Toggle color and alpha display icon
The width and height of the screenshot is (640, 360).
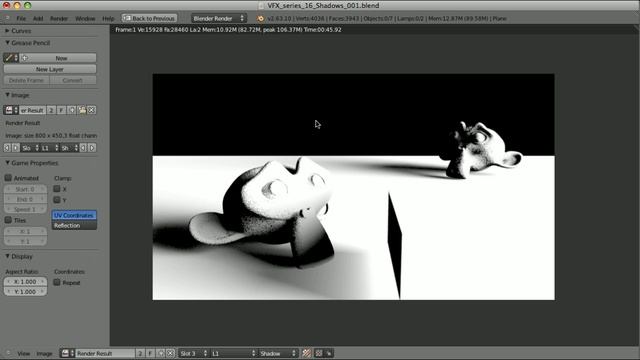[x=307, y=353]
